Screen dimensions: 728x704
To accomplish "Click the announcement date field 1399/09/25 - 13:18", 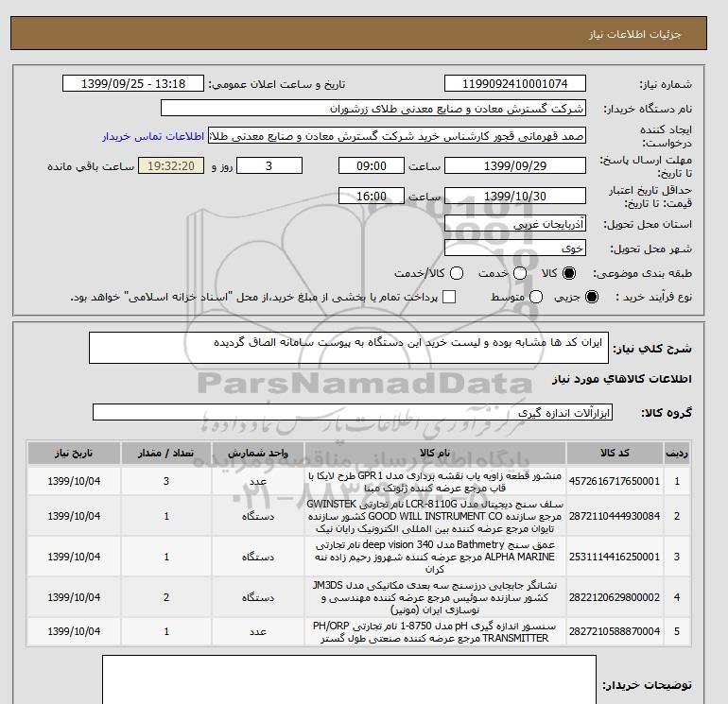I will (133, 83).
